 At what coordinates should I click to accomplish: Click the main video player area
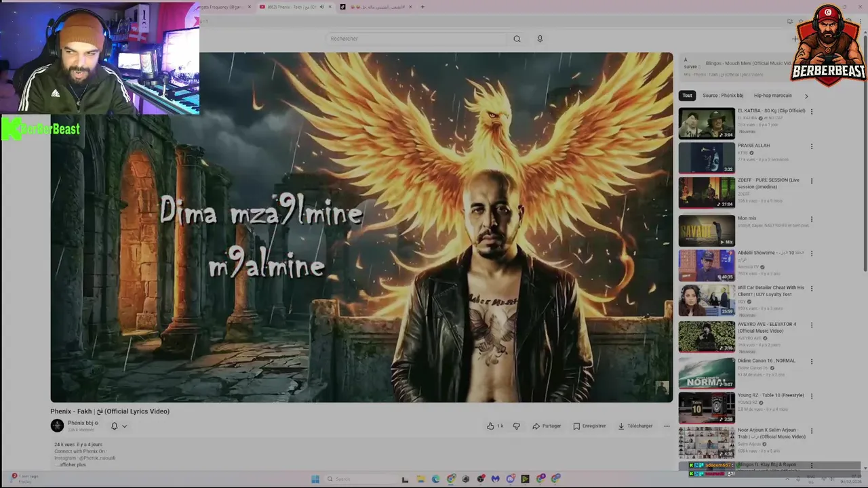point(361,228)
